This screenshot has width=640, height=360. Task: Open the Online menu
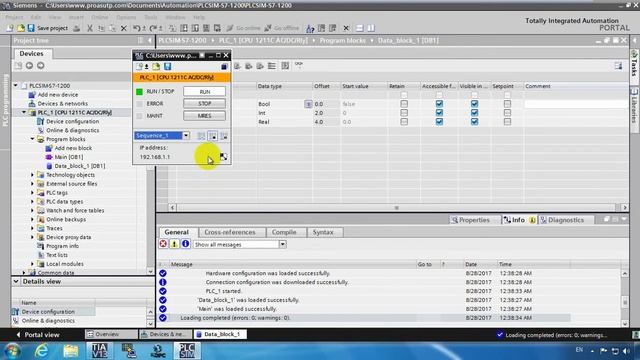pyautogui.click(x=100, y=17)
